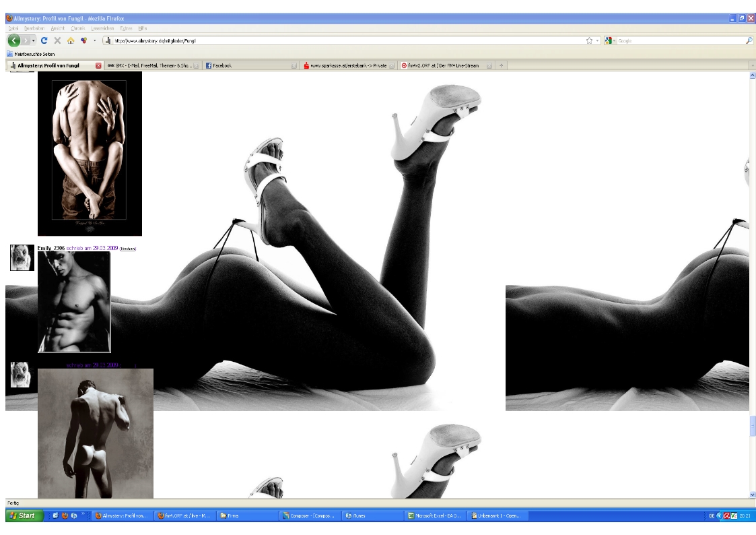Open the list all tabs dropdown

click(752, 65)
